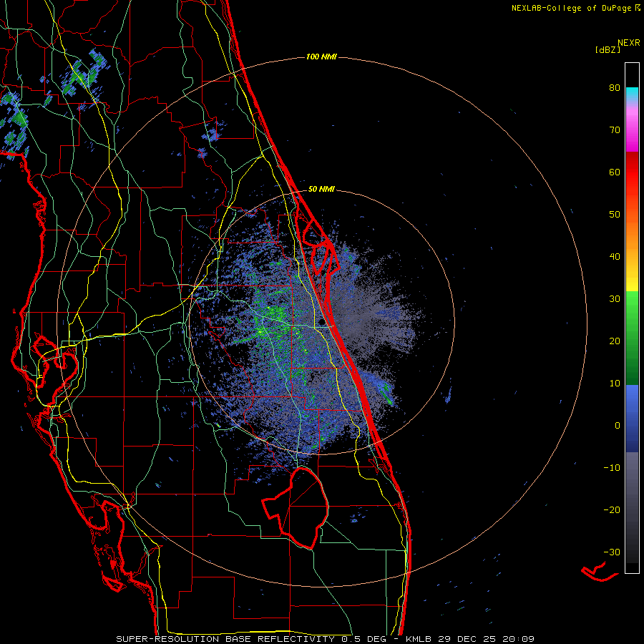Click the 10 value on dBZ scale

(x=615, y=384)
